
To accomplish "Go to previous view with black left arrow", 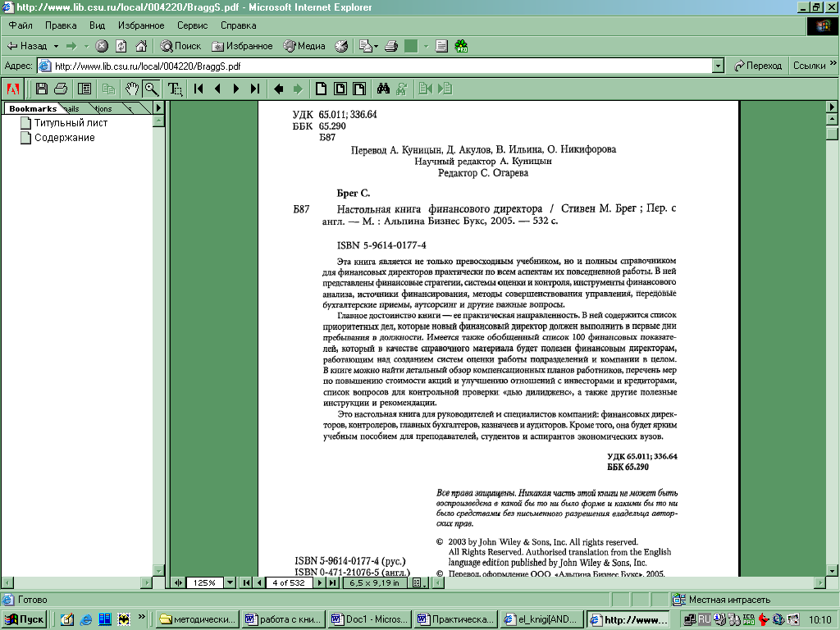I will (279, 89).
